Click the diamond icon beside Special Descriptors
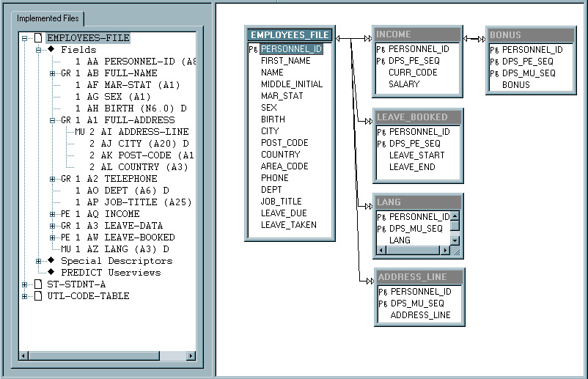588x379 pixels. pos(52,261)
